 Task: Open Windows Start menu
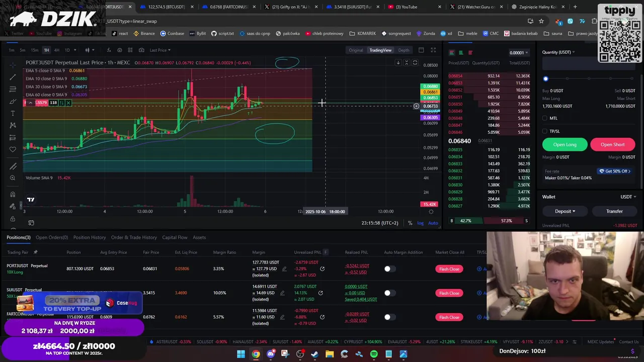click(241, 354)
